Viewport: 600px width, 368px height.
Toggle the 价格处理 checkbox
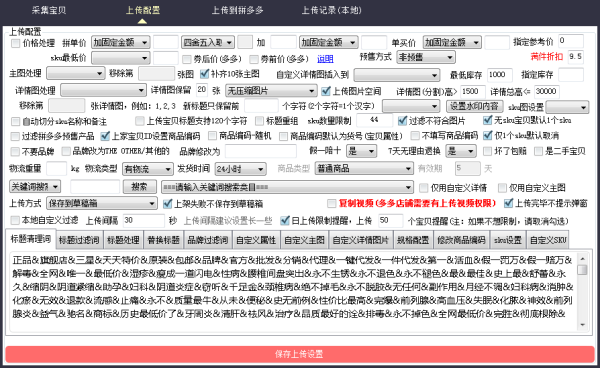16,43
